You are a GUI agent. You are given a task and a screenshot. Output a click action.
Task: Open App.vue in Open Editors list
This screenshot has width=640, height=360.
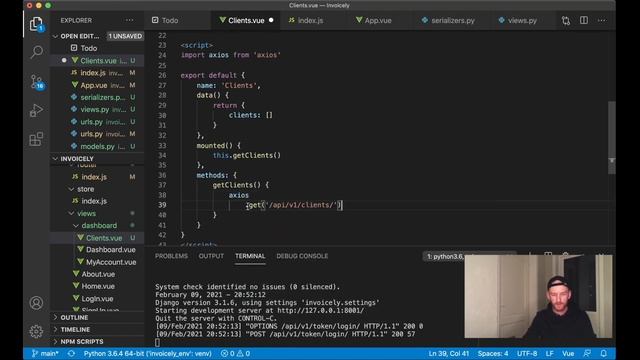point(97,85)
